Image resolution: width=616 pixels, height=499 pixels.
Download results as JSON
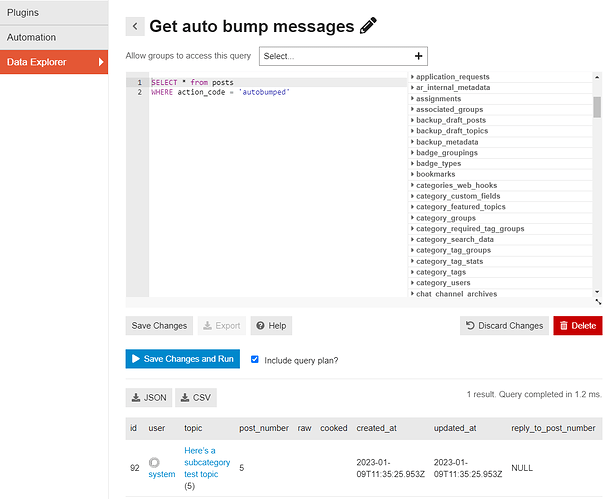pos(149,398)
